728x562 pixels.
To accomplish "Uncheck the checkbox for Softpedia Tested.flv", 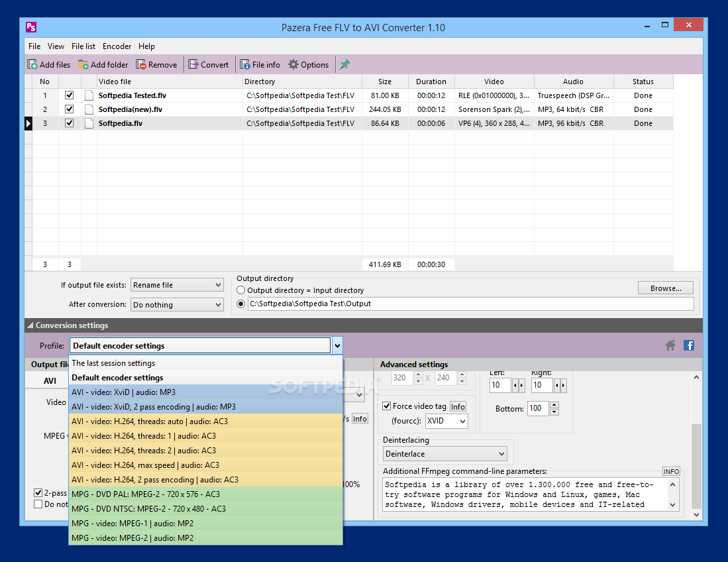I will pyautogui.click(x=69, y=95).
